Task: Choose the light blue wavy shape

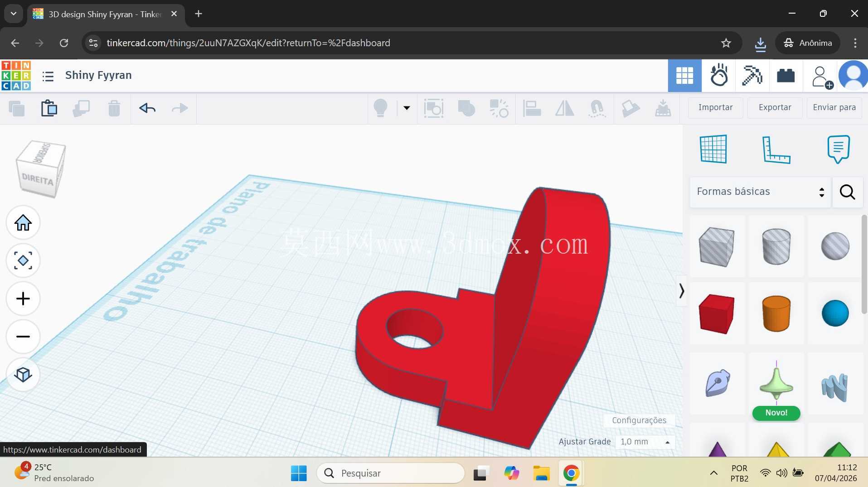Action: coord(835,387)
